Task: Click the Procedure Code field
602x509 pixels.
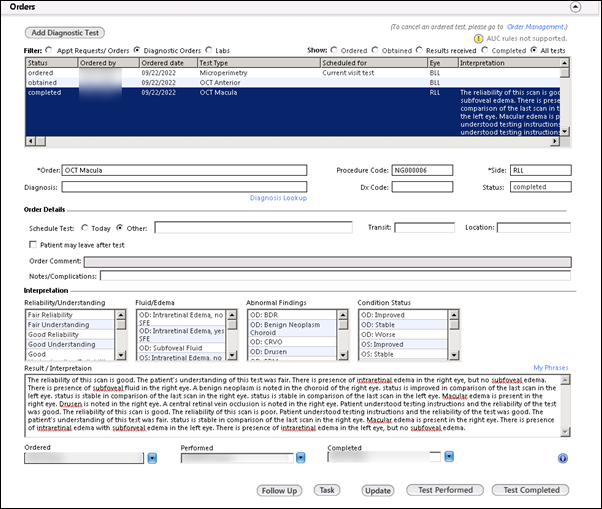Action: (x=422, y=170)
